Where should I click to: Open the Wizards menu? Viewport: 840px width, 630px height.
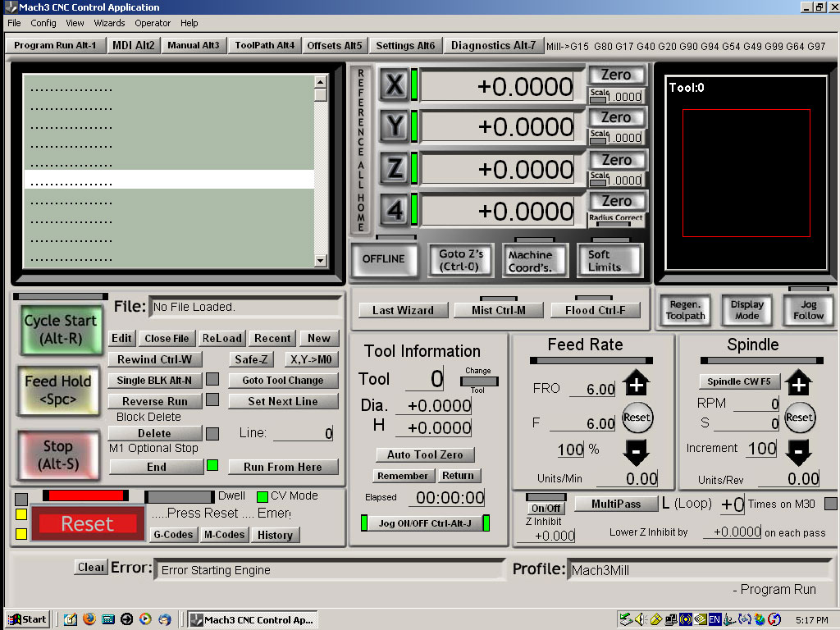click(109, 23)
